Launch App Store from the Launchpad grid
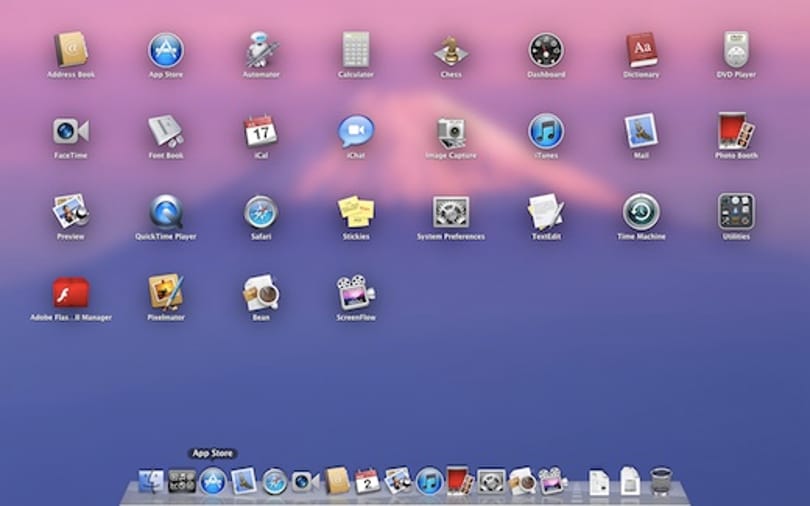810x506 pixels. (166, 50)
